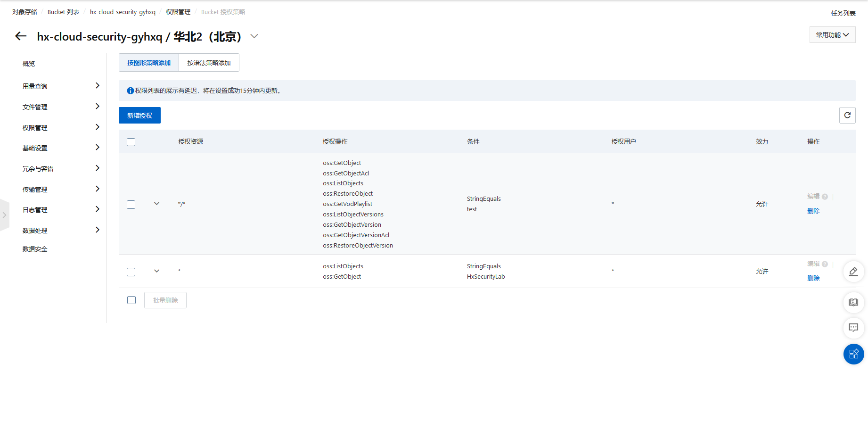The height and width of the screenshot is (430, 868).
Task: Click the 授权资源 column header
Action: point(190,141)
